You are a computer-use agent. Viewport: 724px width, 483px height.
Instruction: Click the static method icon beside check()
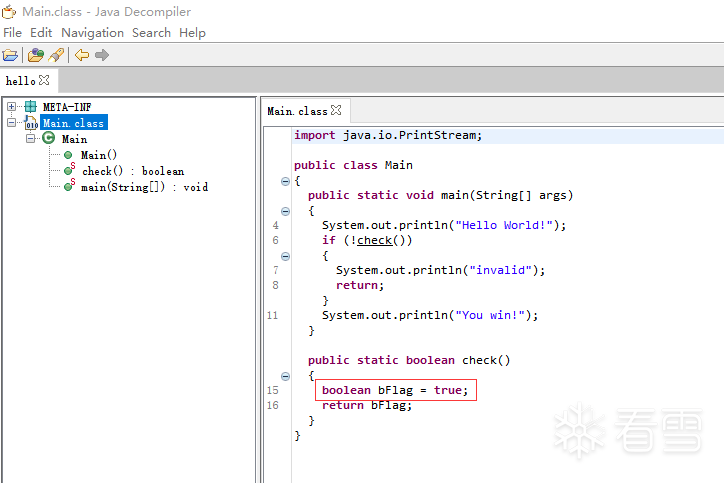click(x=69, y=169)
